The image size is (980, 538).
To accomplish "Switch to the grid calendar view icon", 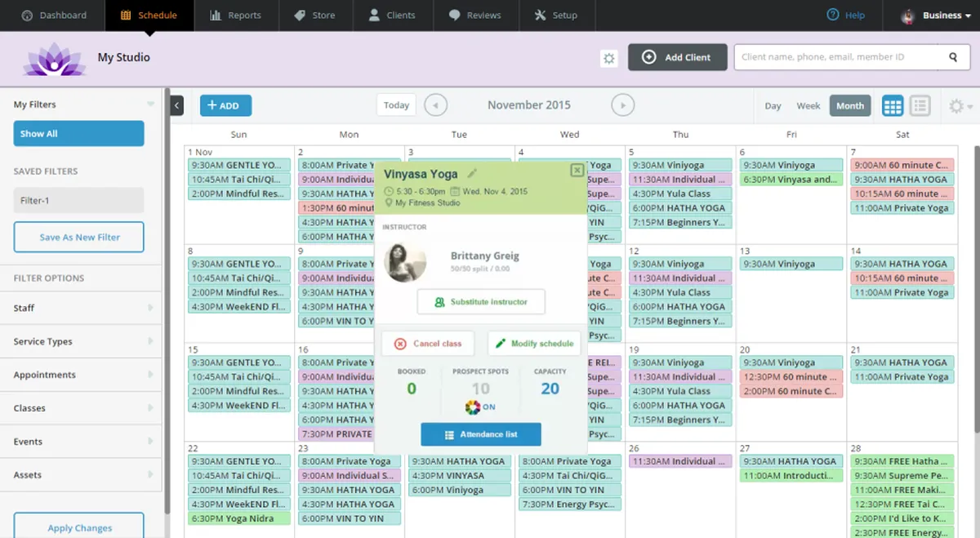I will [x=893, y=105].
